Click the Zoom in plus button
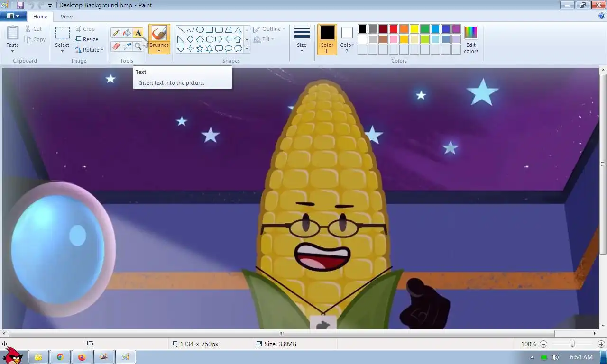607x364 pixels. 602,344
